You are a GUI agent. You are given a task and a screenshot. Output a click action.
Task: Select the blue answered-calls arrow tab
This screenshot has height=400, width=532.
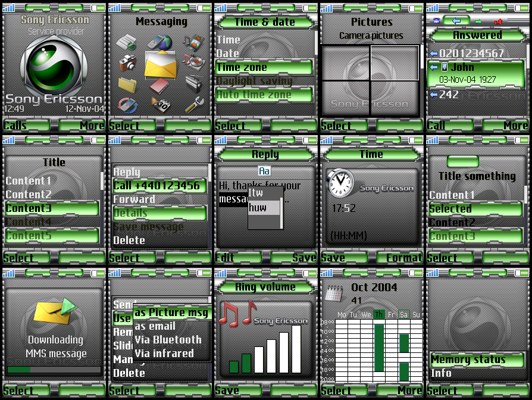pos(456,21)
